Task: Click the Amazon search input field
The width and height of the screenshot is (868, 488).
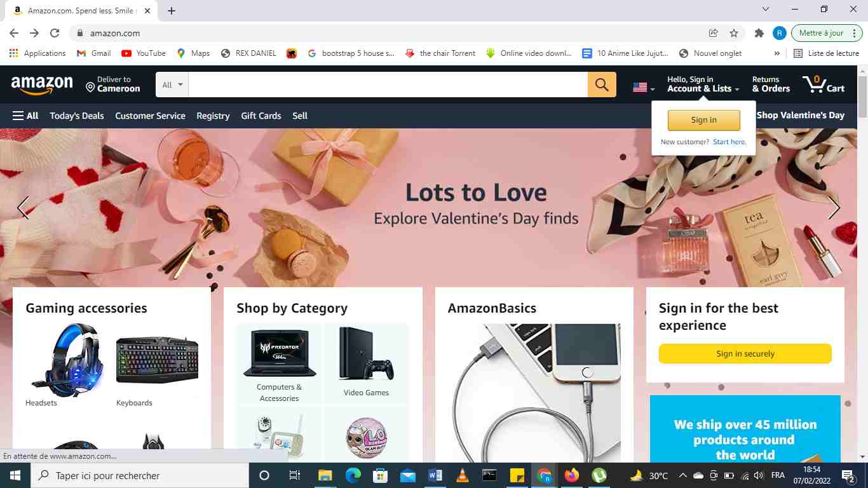Action: pyautogui.click(x=388, y=85)
